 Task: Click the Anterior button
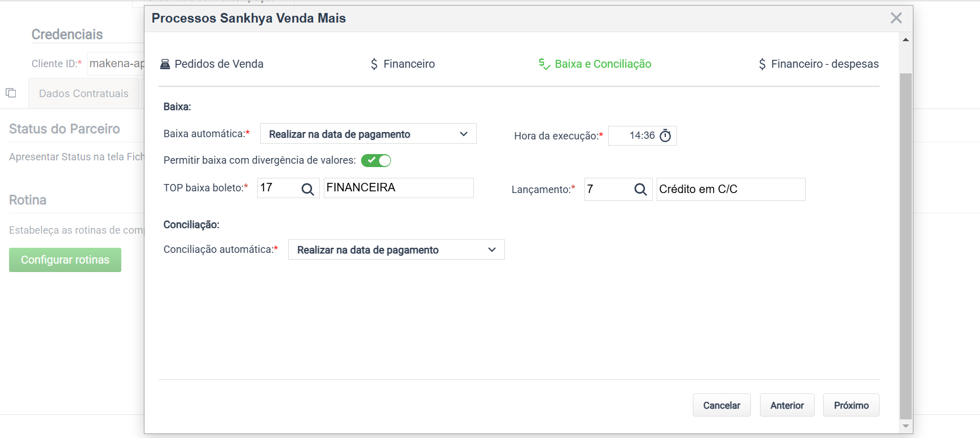coord(787,405)
